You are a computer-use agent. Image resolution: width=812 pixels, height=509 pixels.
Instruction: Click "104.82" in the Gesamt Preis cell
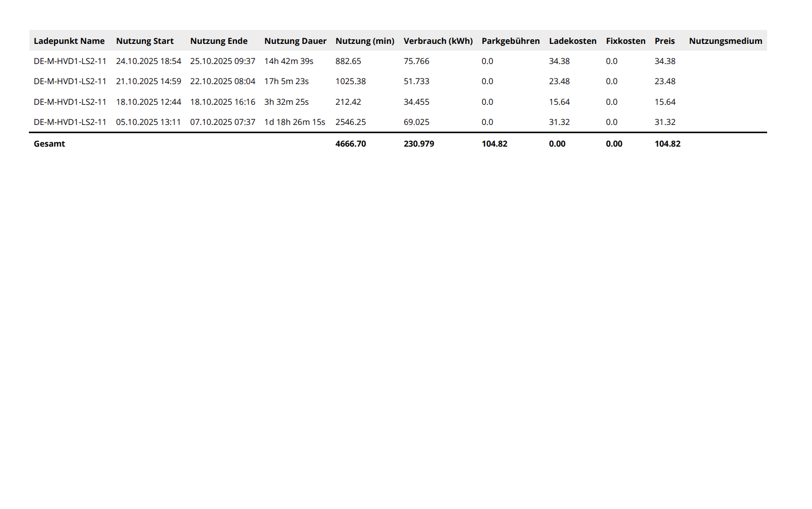tap(668, 144)
